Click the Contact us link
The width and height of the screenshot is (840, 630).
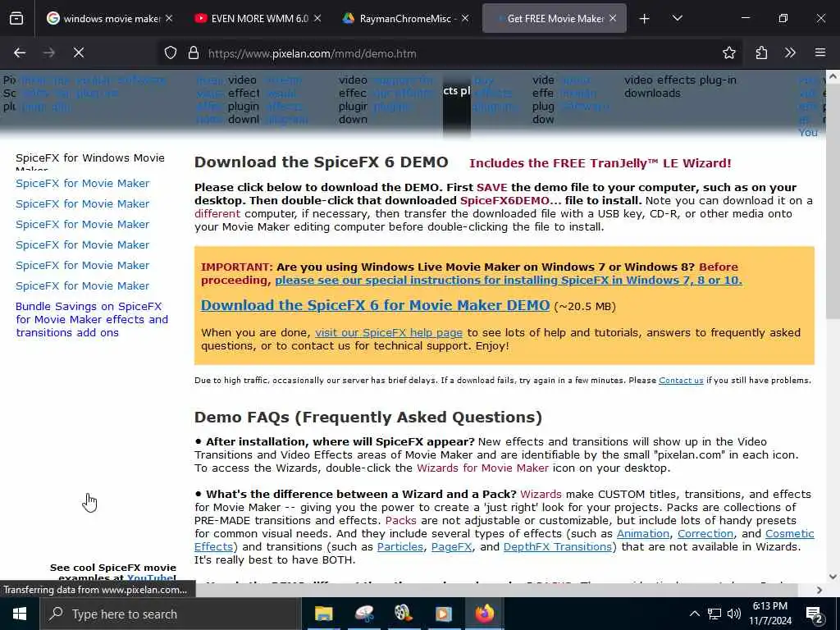click(x=681, y=381)
